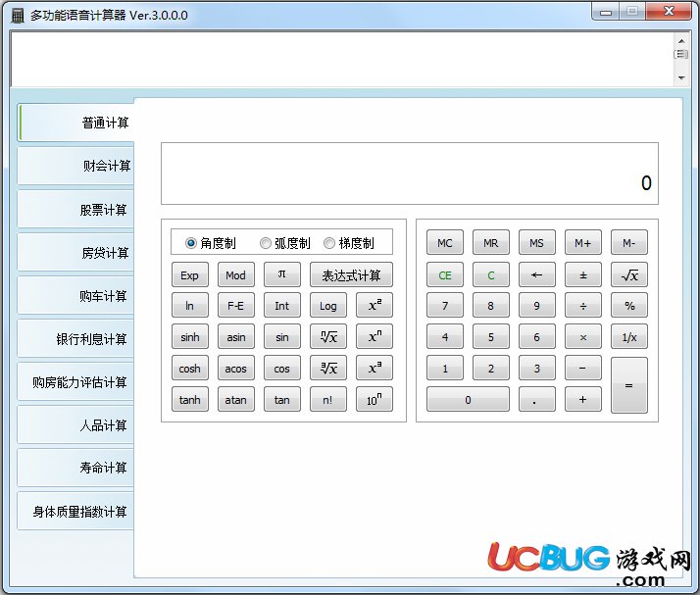Click the atan button
700x595 pixels.
point(235,399)
